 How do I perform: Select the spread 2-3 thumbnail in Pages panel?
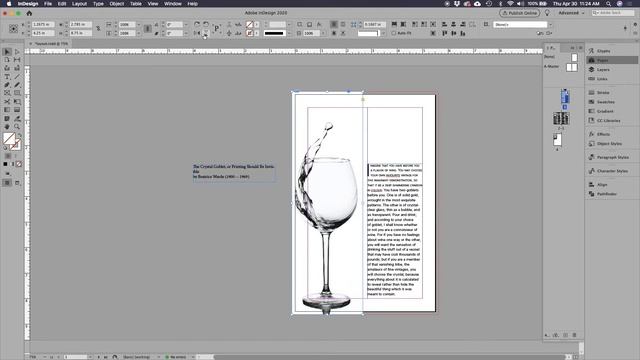tap(561, 118)
